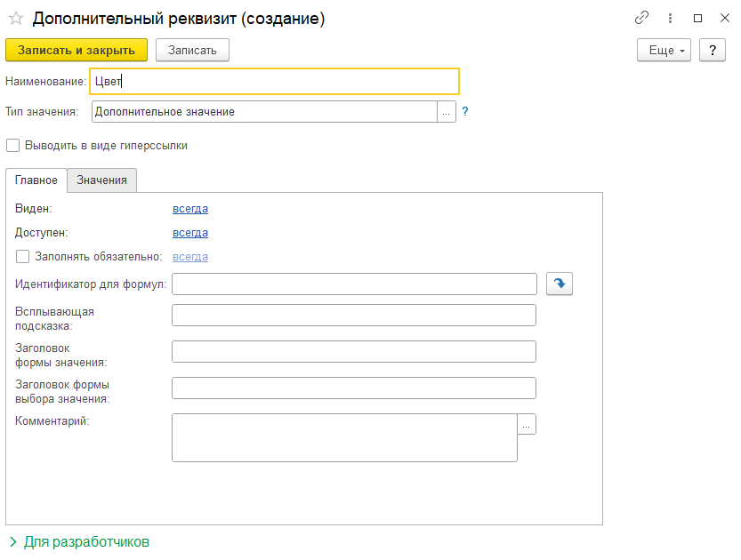Screen dimensions: 741x560
Task: Click the Записать button
Action: pyautogui.click(x=192, y=50)
